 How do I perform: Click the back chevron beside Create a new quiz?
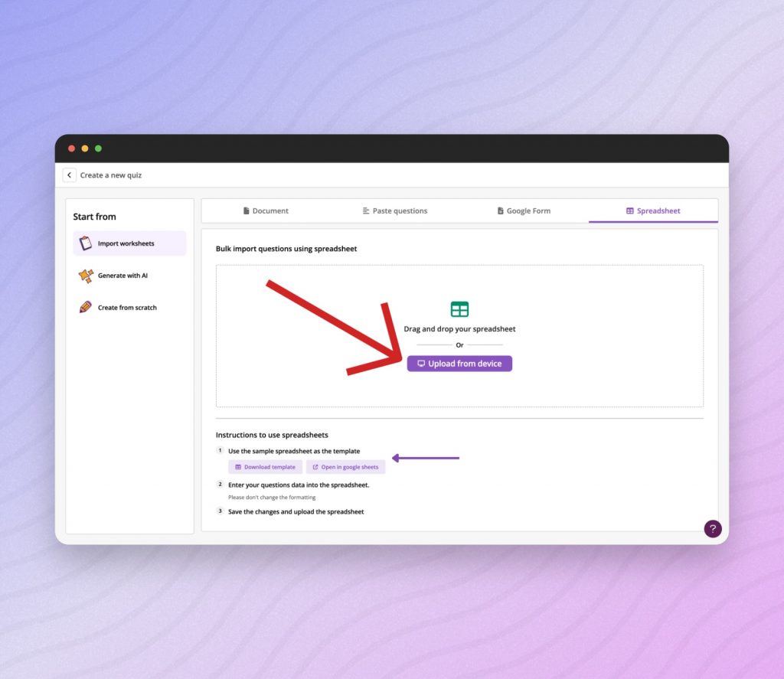tap(69, 175)
